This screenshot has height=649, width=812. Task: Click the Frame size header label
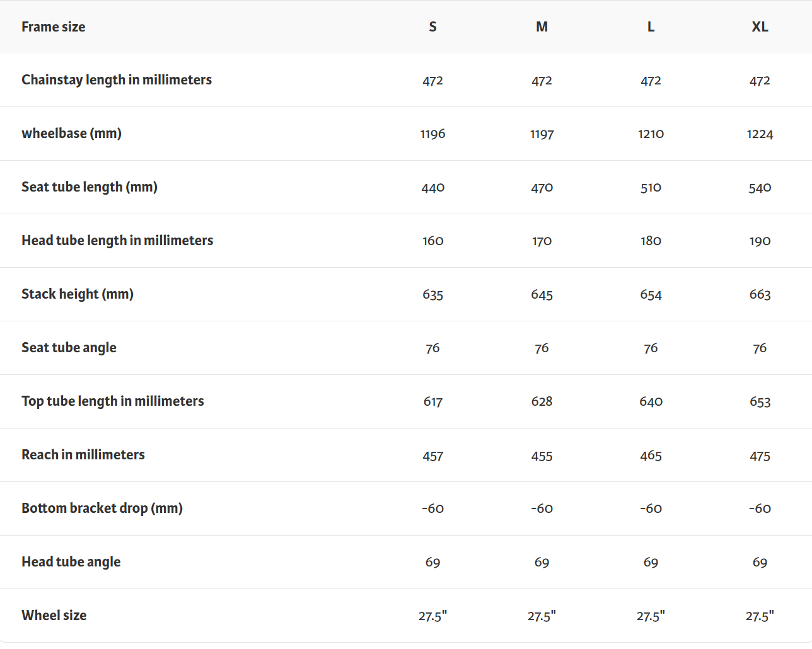(x=53, y=27)
